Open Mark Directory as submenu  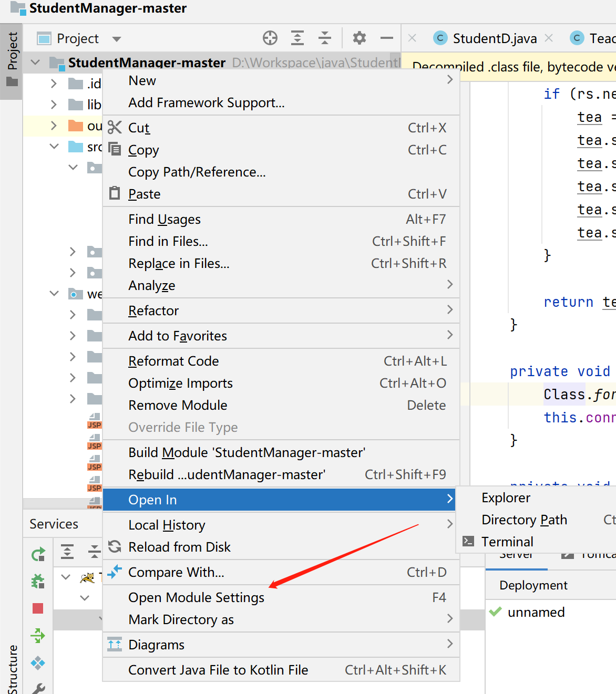coord(281,619)
